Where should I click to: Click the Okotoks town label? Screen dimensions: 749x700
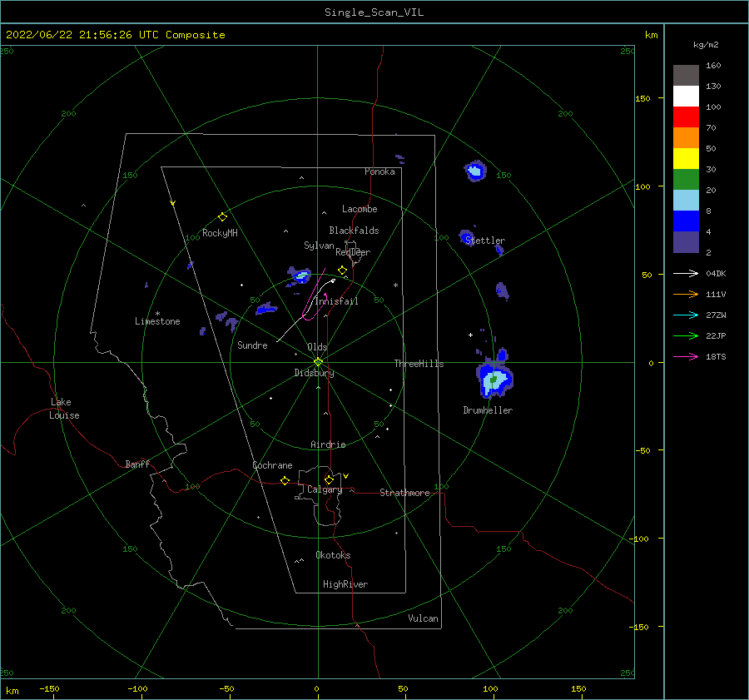click(x=333, y=555)
